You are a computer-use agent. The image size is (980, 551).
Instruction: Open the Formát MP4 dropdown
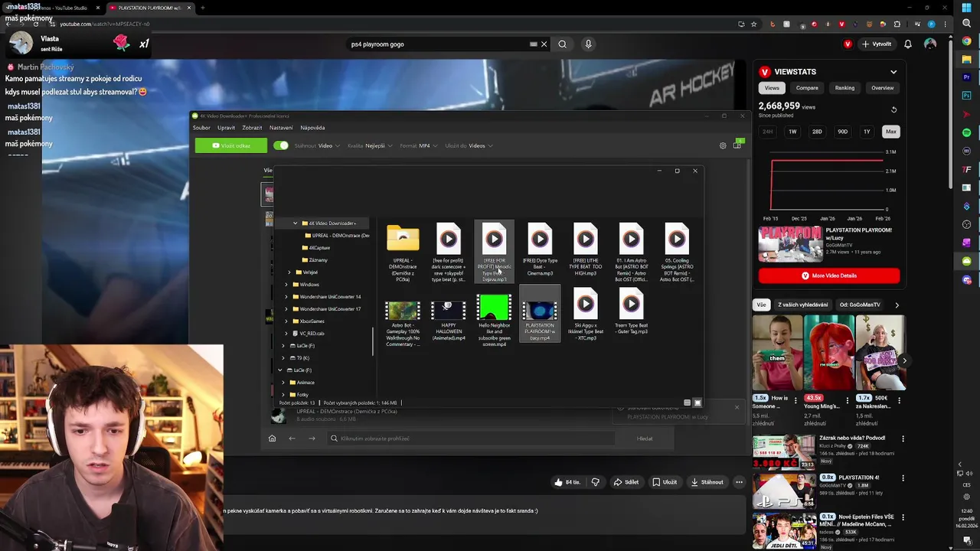(x=418, y=145)
